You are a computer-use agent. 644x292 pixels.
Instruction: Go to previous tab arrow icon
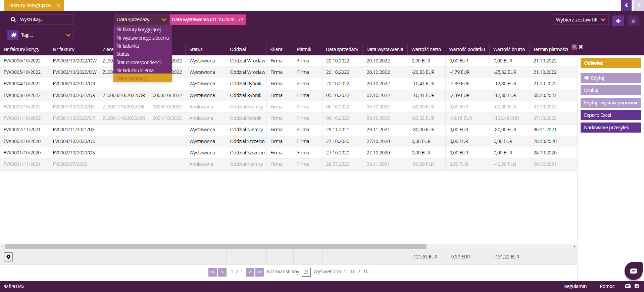[626, 5]
